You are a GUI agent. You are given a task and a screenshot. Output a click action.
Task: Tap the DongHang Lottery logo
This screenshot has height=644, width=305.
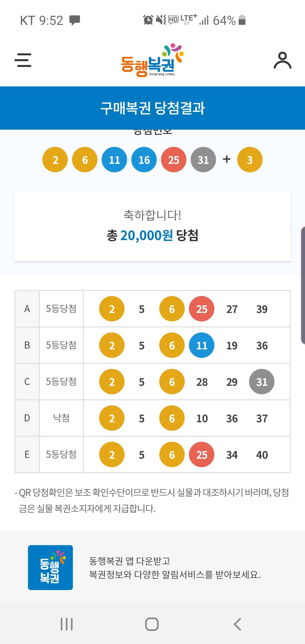tap(152, 60)
